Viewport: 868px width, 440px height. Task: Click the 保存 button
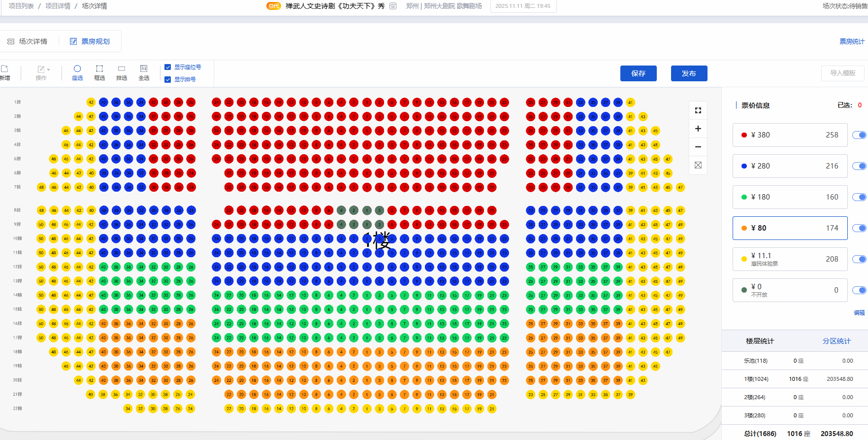(638, 73)
